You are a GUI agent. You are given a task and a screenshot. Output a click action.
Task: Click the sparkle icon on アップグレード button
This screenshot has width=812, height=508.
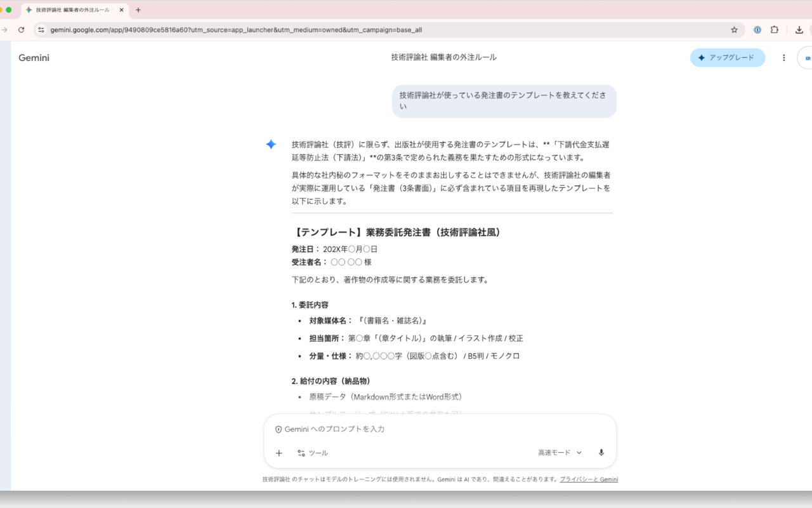pyautogui.click(x=702, y=58)
